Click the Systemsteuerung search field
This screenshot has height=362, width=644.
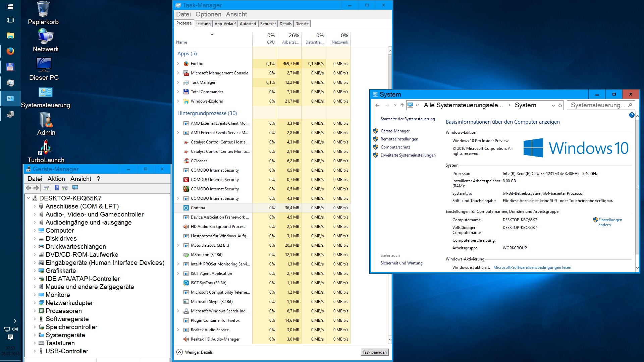point(597,105)
